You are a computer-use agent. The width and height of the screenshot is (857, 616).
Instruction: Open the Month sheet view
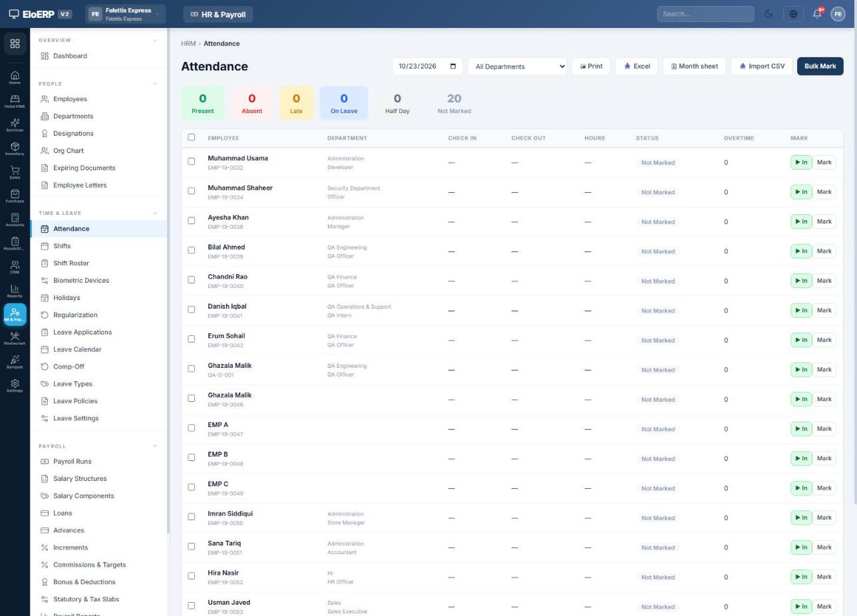[694, 67]
